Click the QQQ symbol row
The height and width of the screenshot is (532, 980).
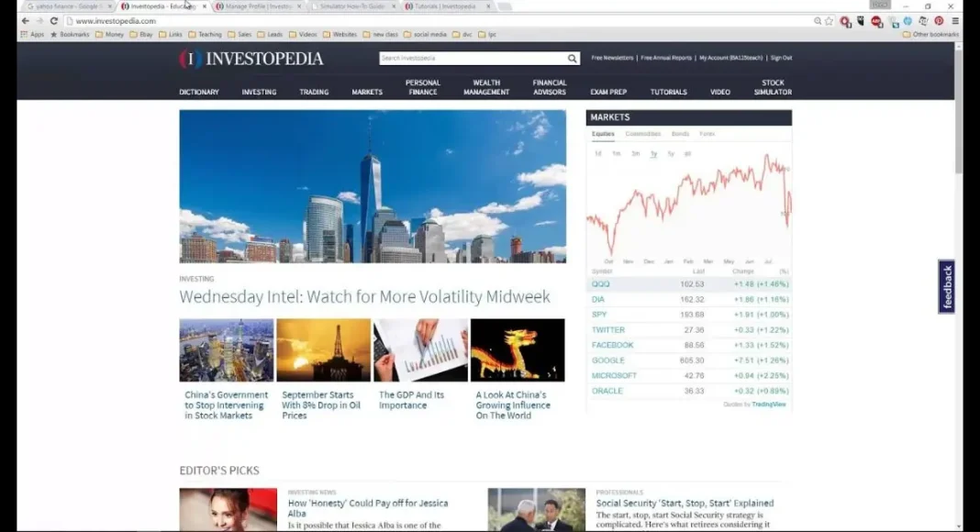pos(689,284)
